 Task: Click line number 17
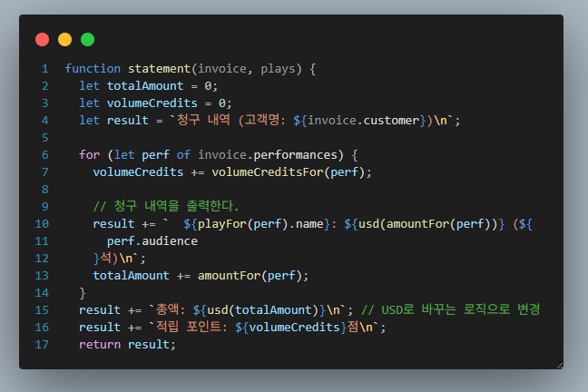coord(42,345)
